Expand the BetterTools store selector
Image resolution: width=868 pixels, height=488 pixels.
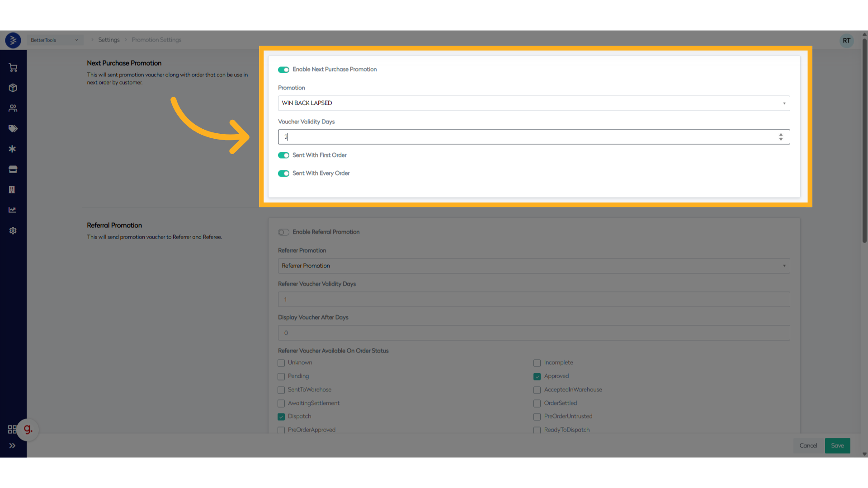[54, 40]
